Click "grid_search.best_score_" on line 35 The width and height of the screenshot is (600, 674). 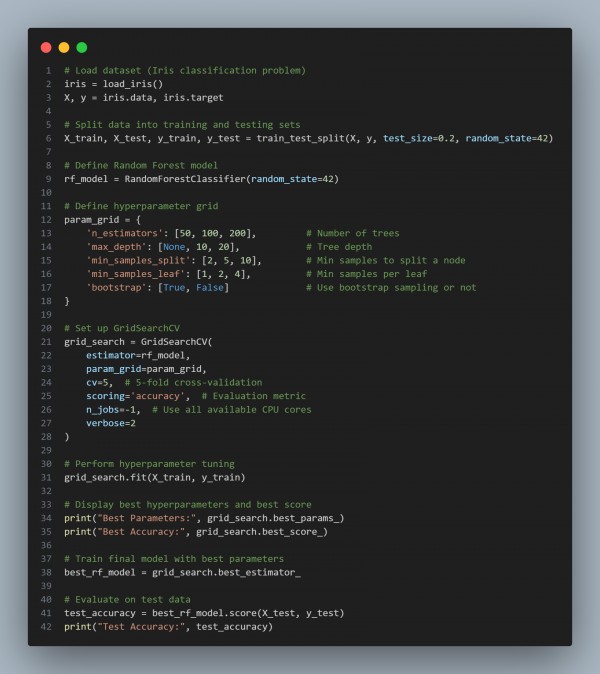coord(259,532)
